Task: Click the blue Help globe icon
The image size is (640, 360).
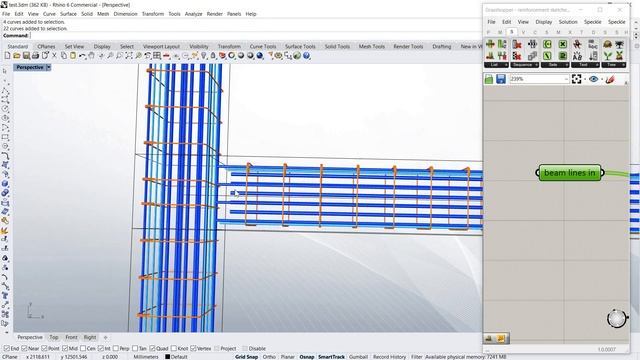Action: [x=307, y=56]
